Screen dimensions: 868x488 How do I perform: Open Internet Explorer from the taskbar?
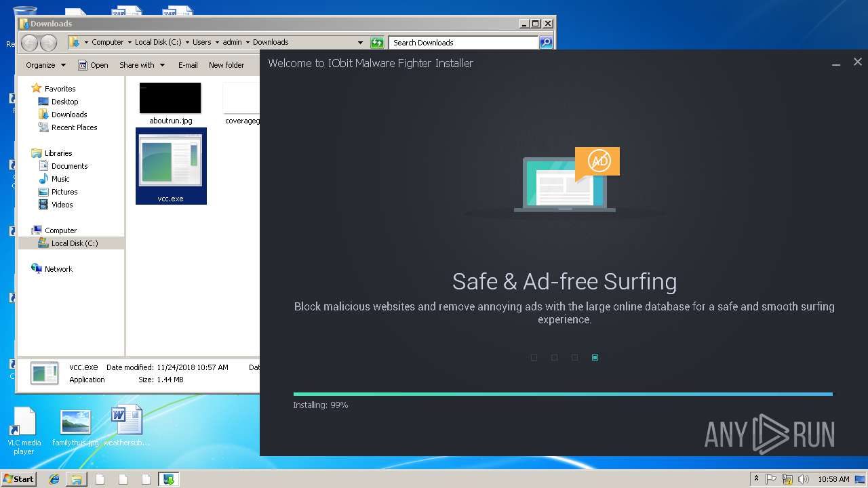pyautogui.click(x=54, y=479)
